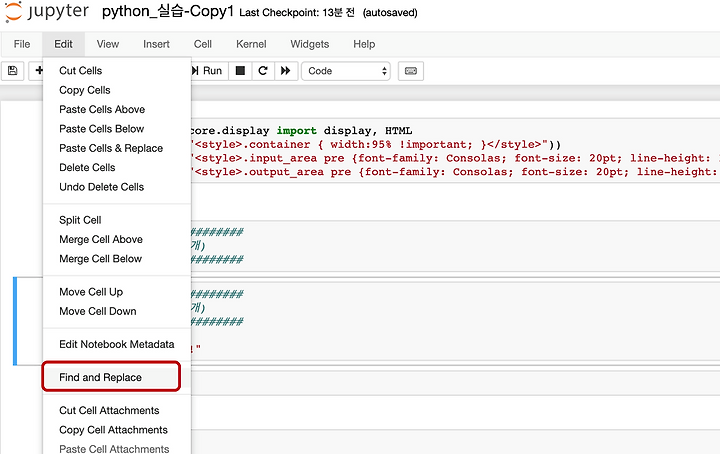Run the selected cell

(x=208, y=71)
